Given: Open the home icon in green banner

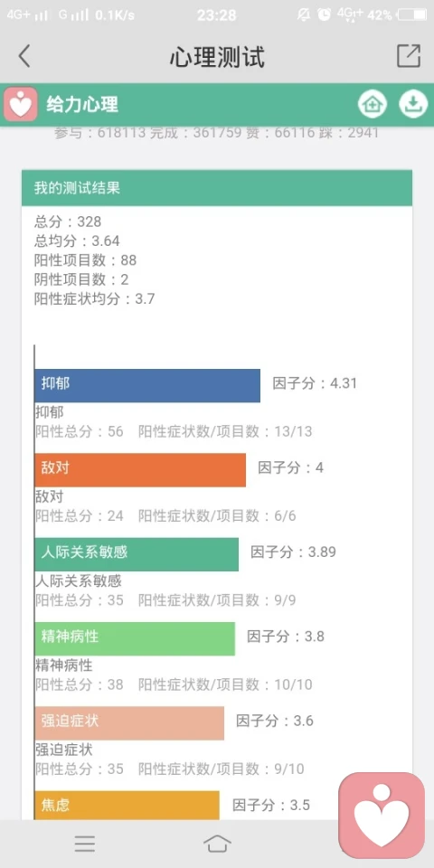Looking at the screenshot, I should pos(372,103).
